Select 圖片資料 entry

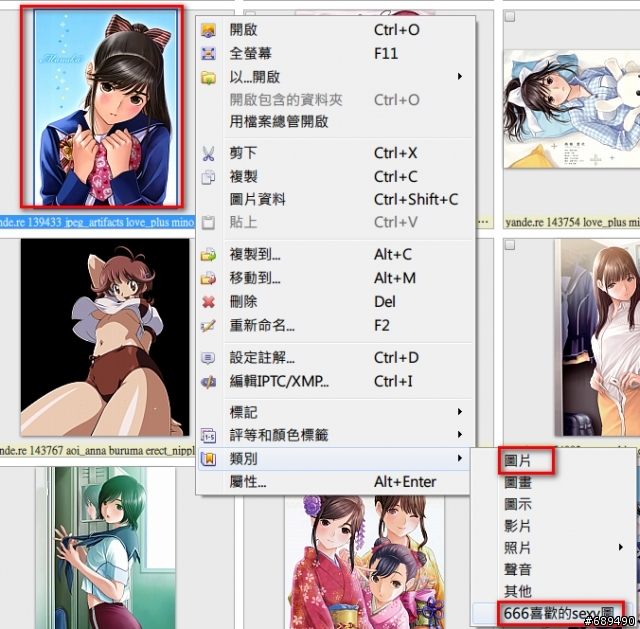[336, 200]
